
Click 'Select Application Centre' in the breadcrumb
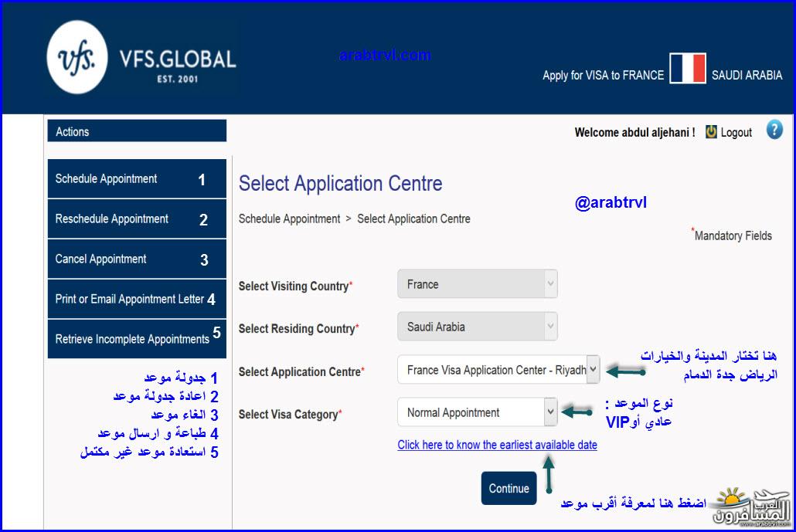click(x=413, y=219)
